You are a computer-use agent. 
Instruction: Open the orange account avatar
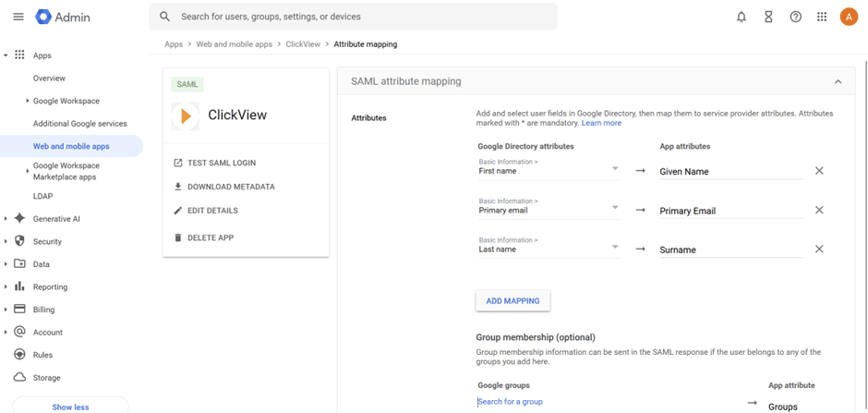[x=849, y=17]
